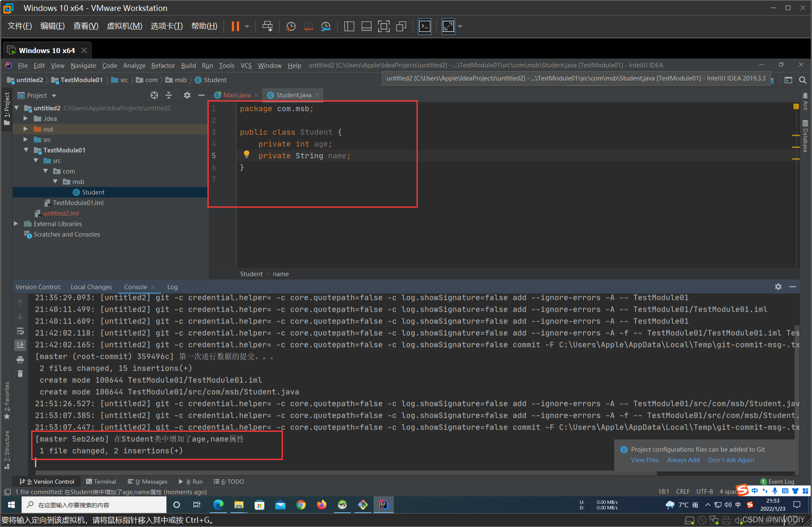The height and width of the screenshot is (527, 812).
Task: Open the version control Log tab
Action: click(172, 287)
